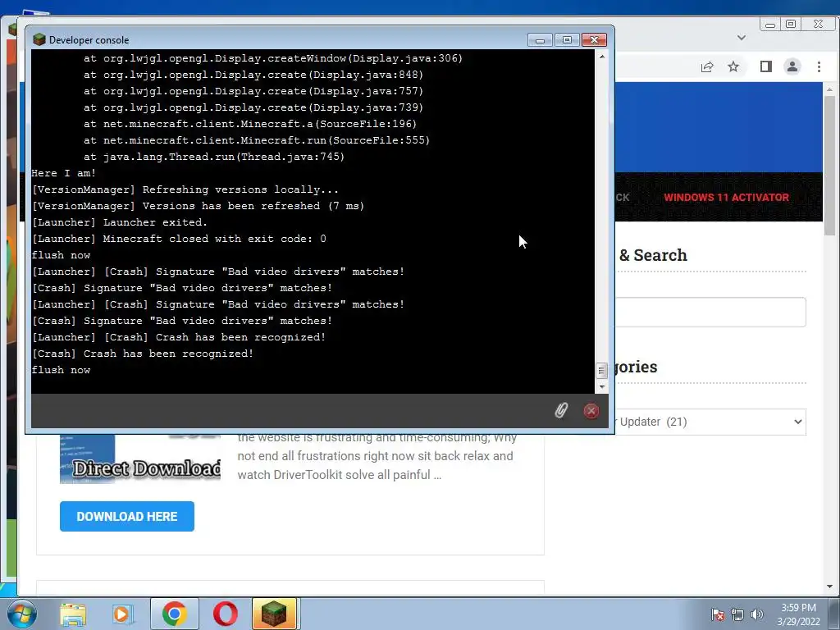Click the Action Center flag tray icon
The image size is (840, 630).
[718, 614]
